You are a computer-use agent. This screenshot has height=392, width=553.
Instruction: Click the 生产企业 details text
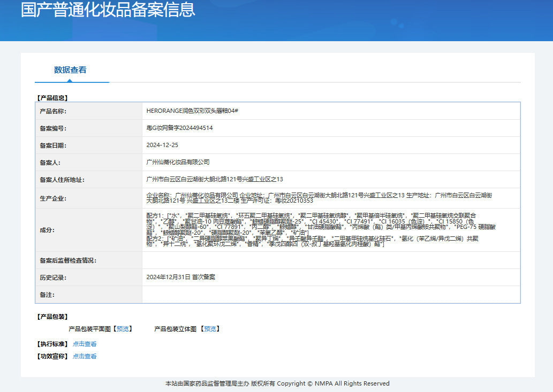[x=319, y=198]
